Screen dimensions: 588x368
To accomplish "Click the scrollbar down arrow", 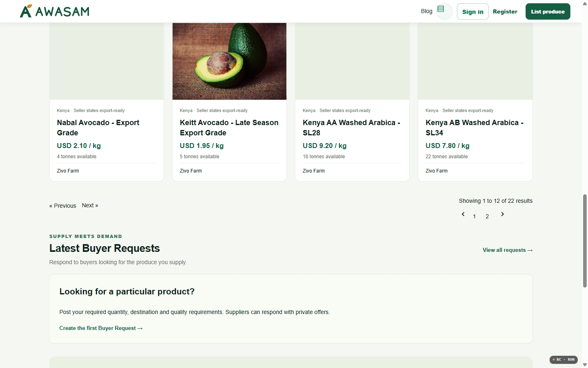I will coord(585,365).
